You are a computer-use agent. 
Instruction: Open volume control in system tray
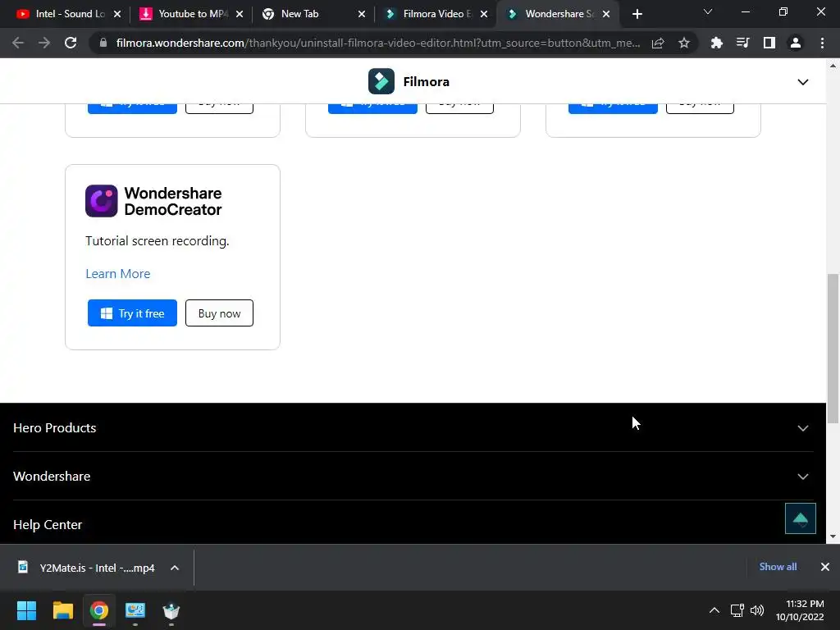[x=757, y=610]
